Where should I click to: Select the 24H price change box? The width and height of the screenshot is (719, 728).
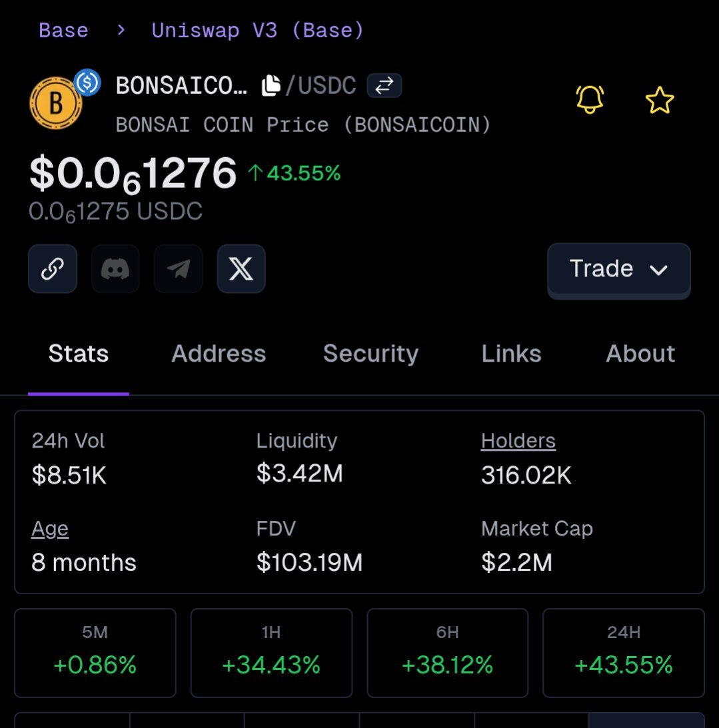(x=623, y=653)
